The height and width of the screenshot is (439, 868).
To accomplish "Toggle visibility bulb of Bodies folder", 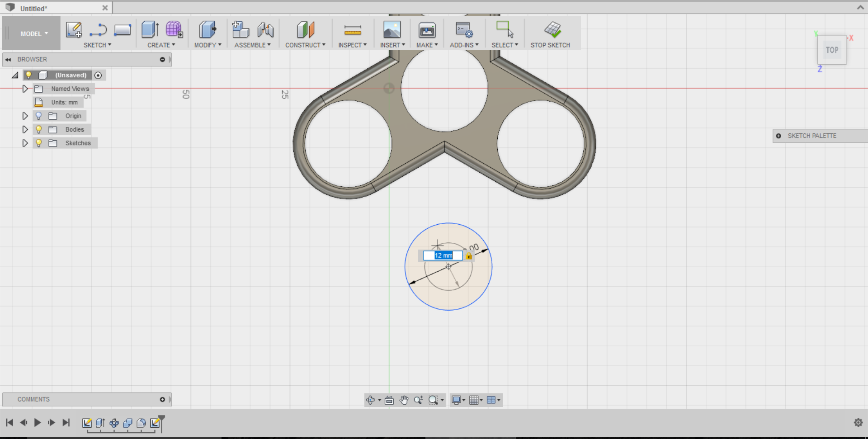I will pyautogui.click(x=39, y=130).
